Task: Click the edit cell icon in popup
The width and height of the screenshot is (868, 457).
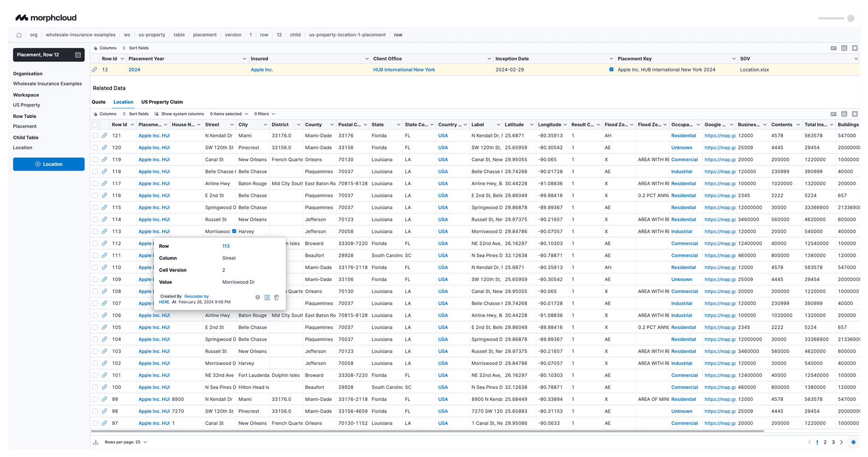Action: tap(267, 297)
